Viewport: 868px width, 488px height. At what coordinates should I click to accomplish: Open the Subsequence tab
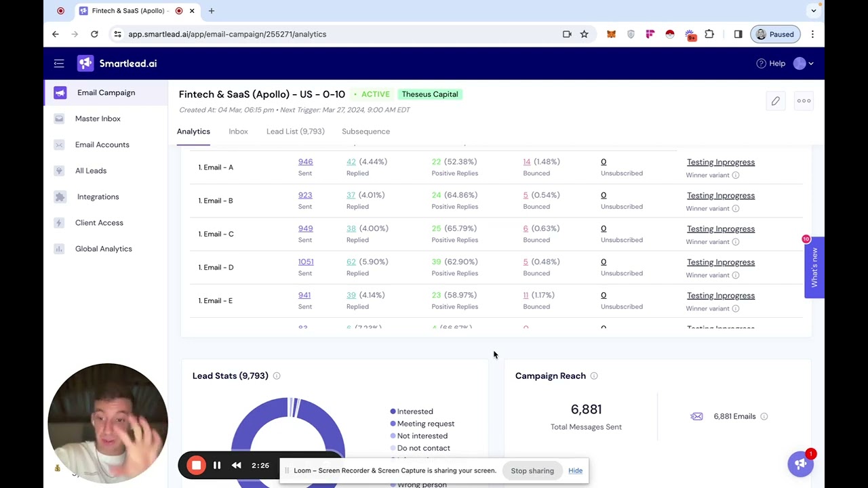pos(366,131)
